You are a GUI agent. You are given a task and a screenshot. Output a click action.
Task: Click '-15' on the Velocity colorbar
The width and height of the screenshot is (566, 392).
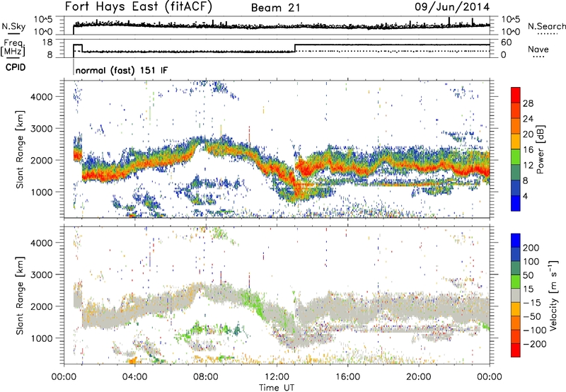(531, 303)
